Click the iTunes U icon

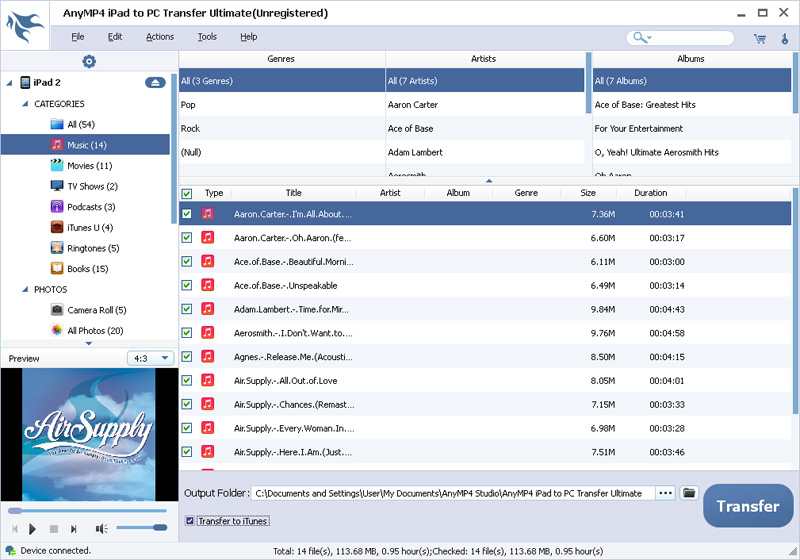pos(57,227)
